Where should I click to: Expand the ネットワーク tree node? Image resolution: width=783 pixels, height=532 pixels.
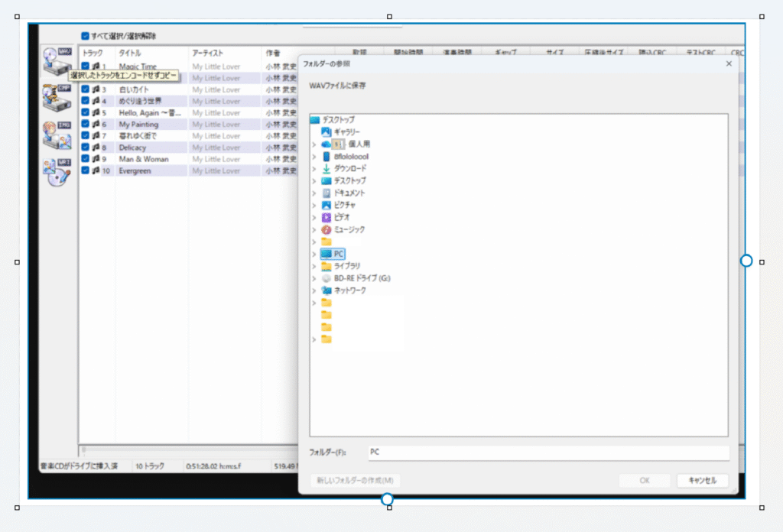[314, 290]
